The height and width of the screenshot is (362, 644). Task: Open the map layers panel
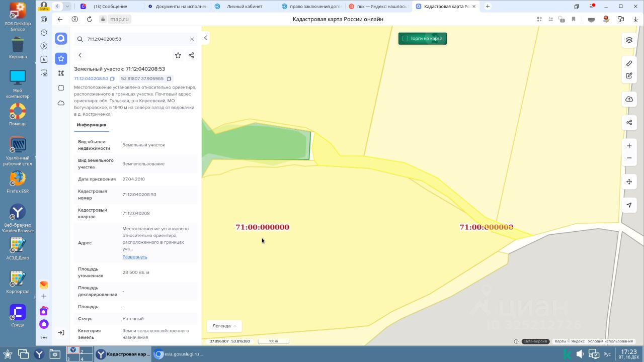629,40
